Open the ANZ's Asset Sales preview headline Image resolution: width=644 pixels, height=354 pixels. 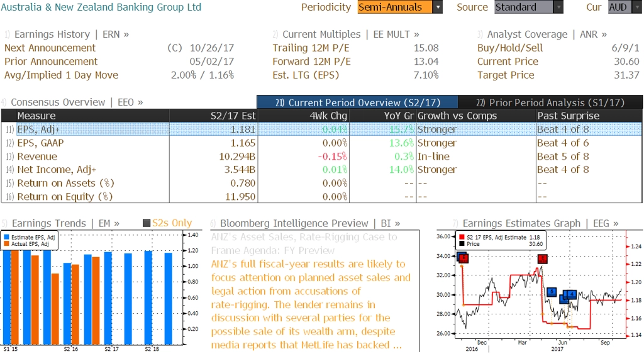tap(304, 243)
